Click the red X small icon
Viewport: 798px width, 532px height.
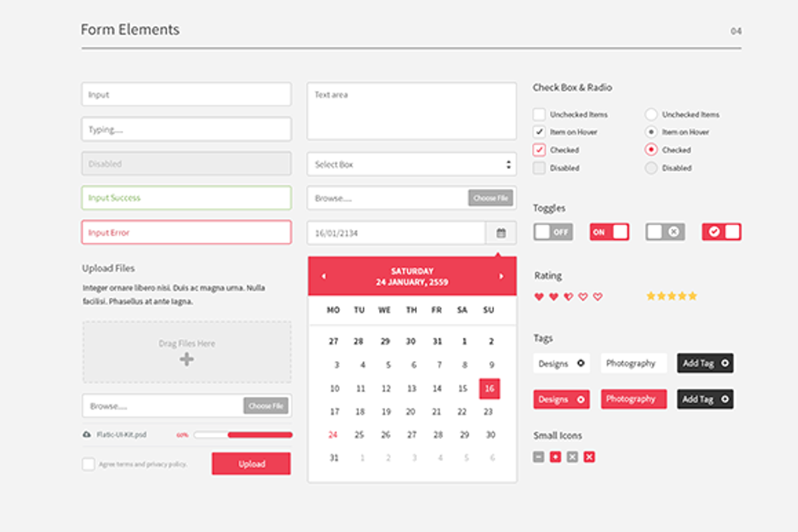click(x=589, y=457)
